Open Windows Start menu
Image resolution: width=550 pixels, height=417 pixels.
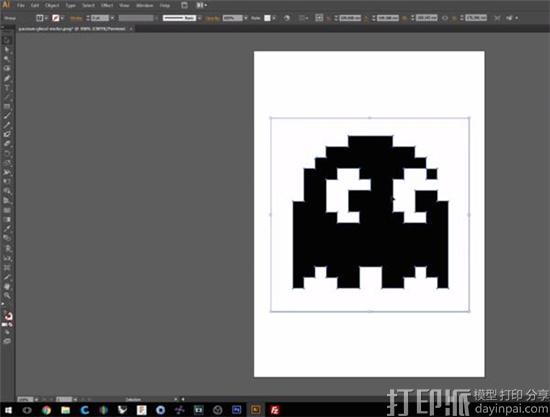[8, 410]
